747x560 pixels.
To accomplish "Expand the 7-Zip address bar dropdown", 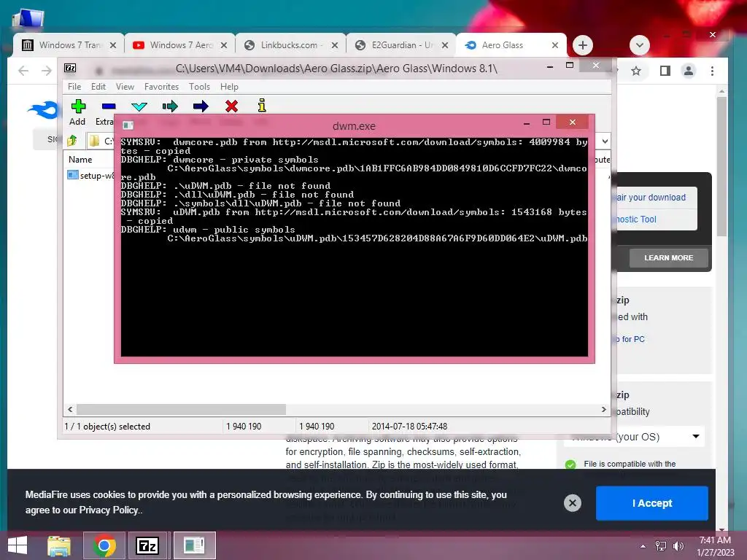I will point(605,141).
